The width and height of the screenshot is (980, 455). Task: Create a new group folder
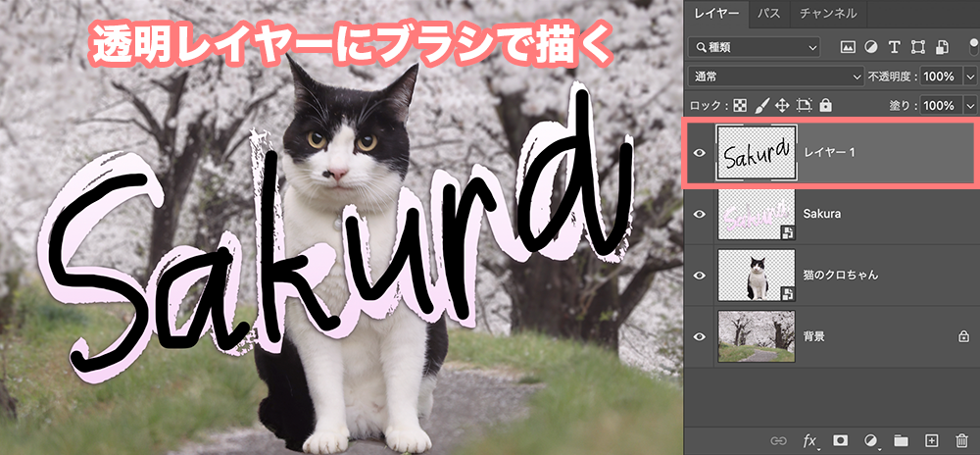click(901, 440)
